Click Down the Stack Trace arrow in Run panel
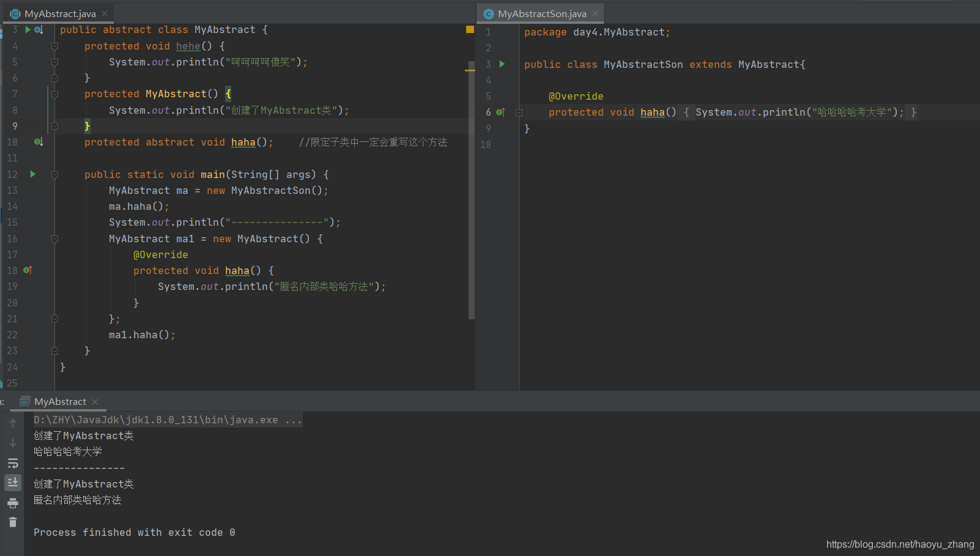This screenshot has height=556, width=980. [13, 443]
